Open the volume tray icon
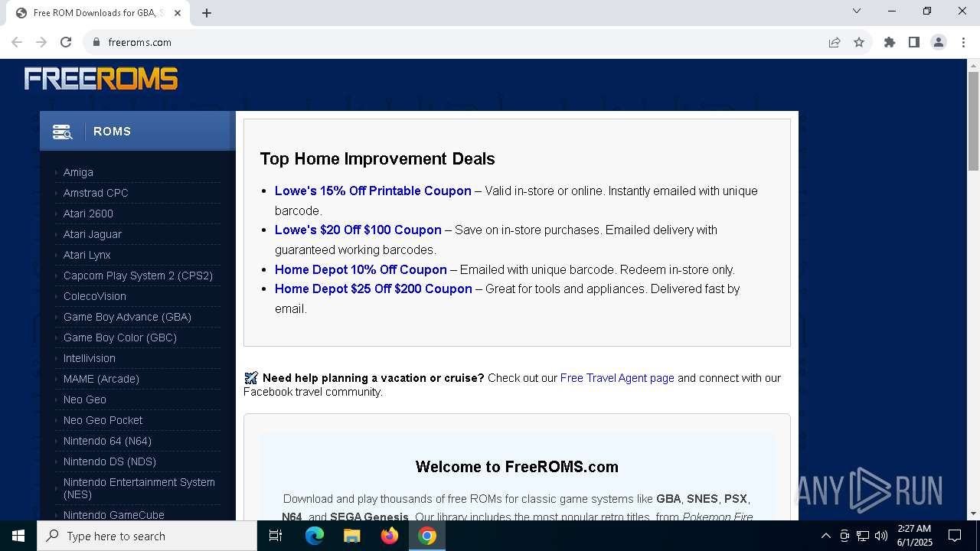The width and height of the screenshot is (980, 551). 881,536
